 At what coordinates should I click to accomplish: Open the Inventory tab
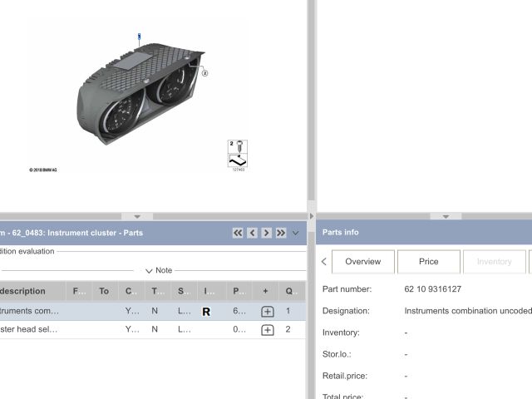tap(494, 261)
